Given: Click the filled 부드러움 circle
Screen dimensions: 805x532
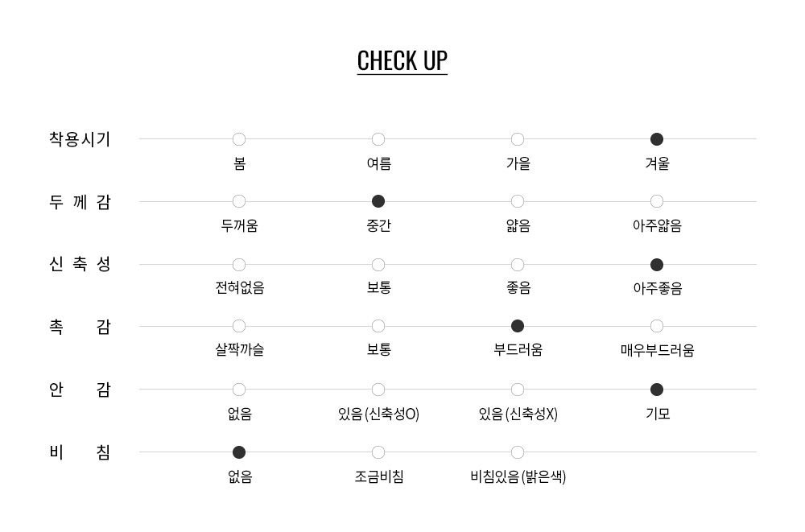Looking at the screenshot, I should [x=518, y=326].
